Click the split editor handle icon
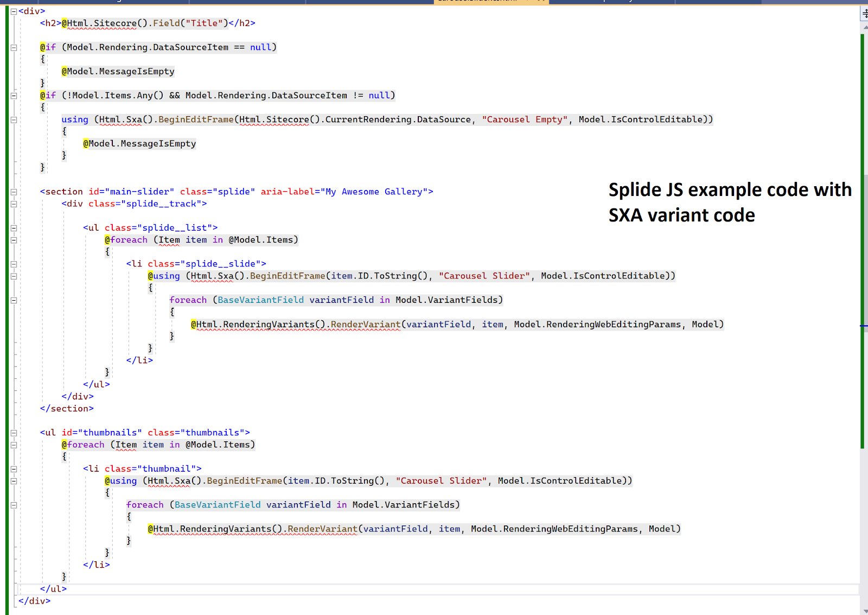The image size is (868, 615). pyautogui.click(x=864, y=14)
